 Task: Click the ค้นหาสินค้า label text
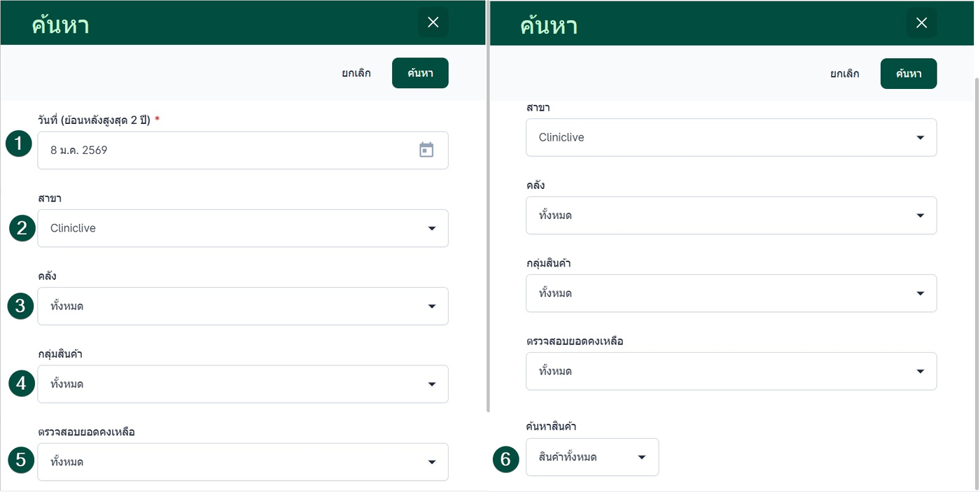pyautogui.click(x=551, y=426)
